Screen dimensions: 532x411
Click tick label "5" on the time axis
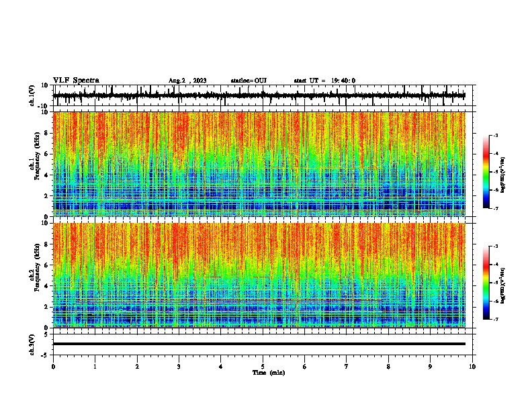click(x=263, y=367)
